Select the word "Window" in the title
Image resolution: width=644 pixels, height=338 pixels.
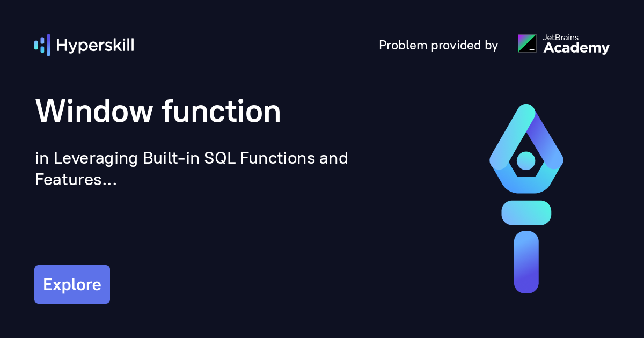pos(94,112)
